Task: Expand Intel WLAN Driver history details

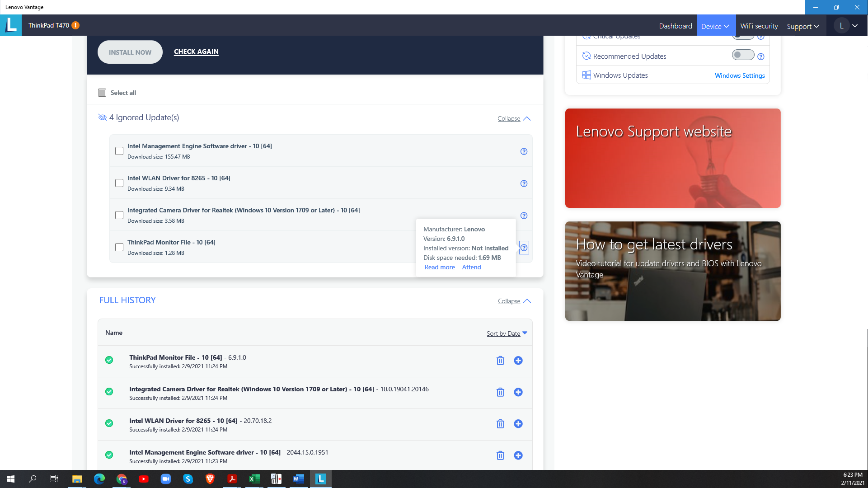Action: pos(518,424)
